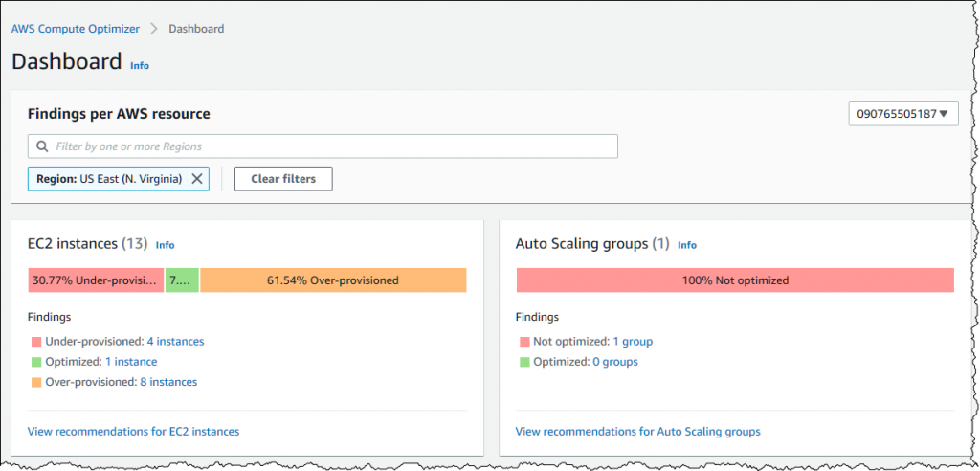Open the 1 group not optimized link

633,342
